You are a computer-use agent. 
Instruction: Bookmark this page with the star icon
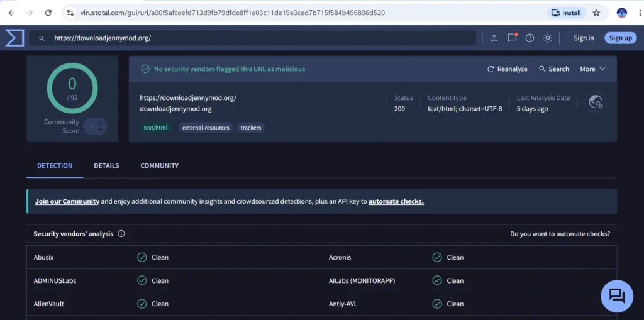click(x=596, y=13)
